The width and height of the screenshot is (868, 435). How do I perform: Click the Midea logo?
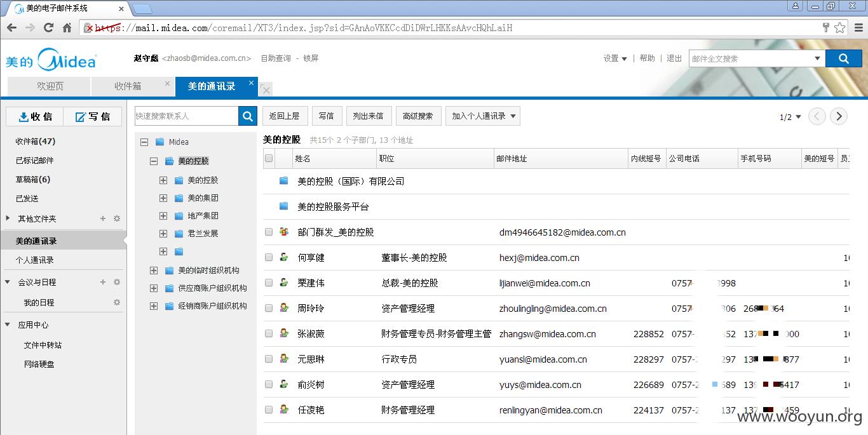[x=51, y=60]
